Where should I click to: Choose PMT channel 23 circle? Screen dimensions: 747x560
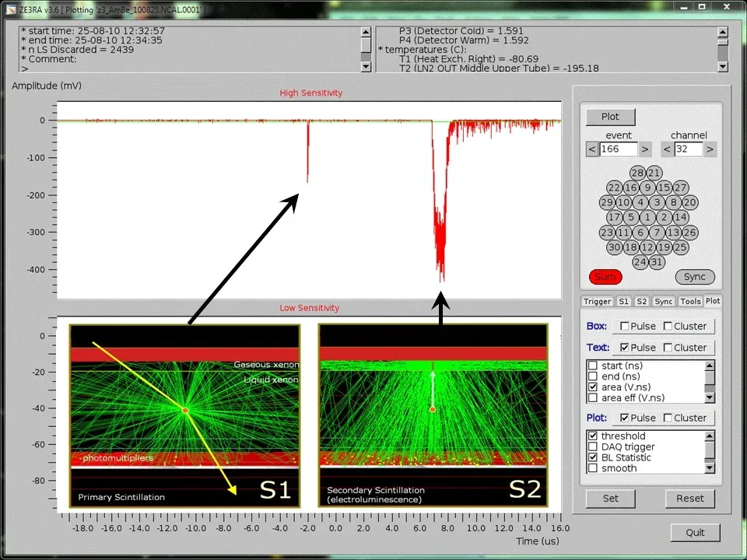[607, 233]
